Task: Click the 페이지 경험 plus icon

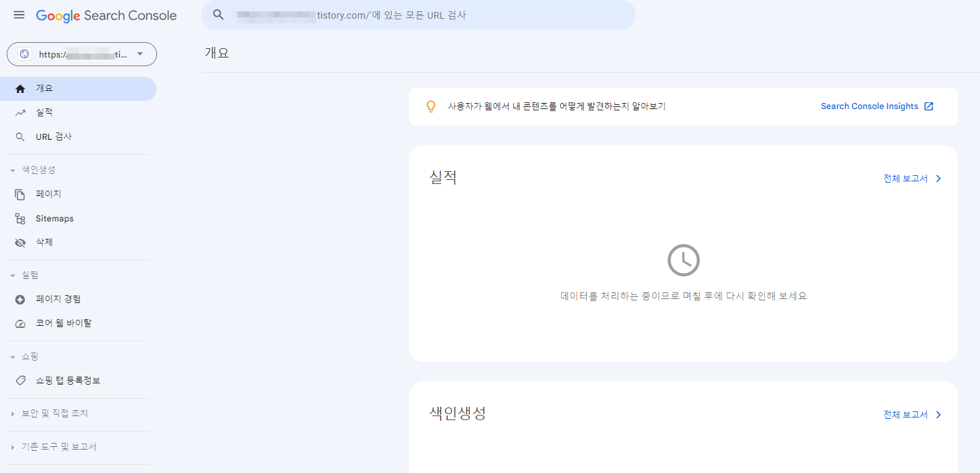Action: coord(21,298)
